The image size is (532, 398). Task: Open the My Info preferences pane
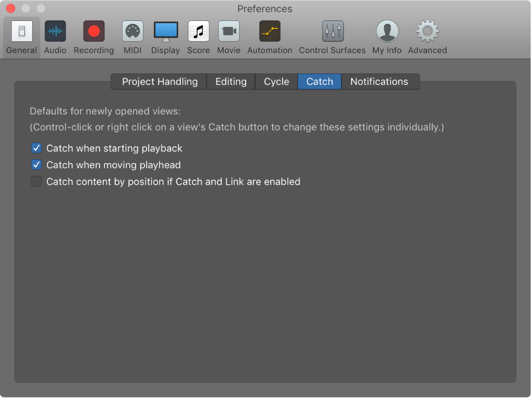tap(387, 38)
